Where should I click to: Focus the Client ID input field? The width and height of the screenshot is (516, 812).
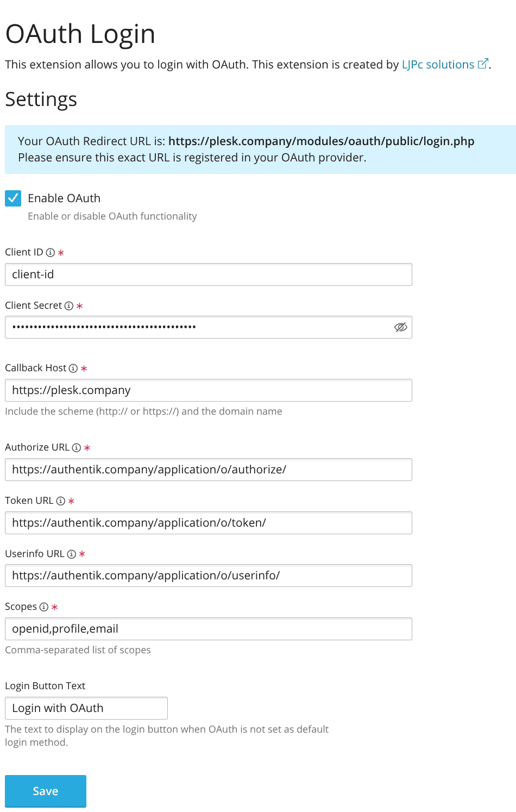208,274
